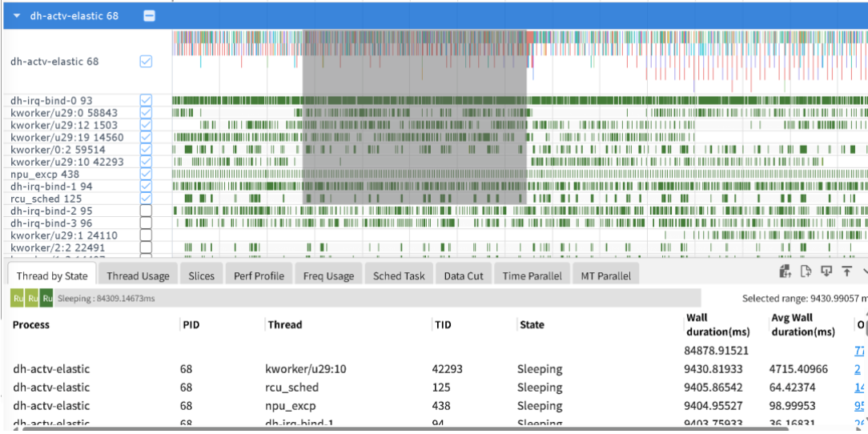The width and height of the screenshot is (868, 434).
Task: Click the Avg Wall duration(ms) column header
Action: (802, 325)
